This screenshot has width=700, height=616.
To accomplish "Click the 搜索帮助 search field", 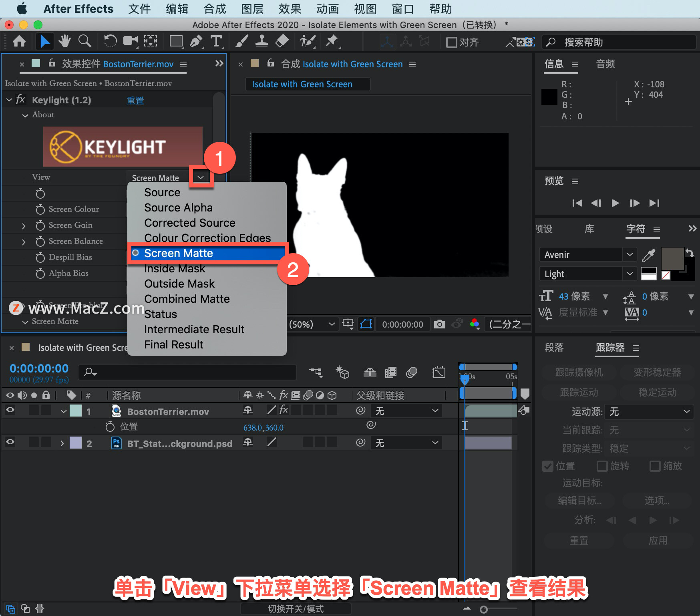I will 619,42.
